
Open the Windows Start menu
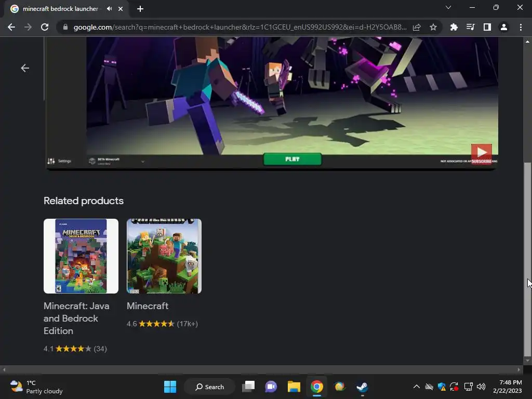coord(170,387)
